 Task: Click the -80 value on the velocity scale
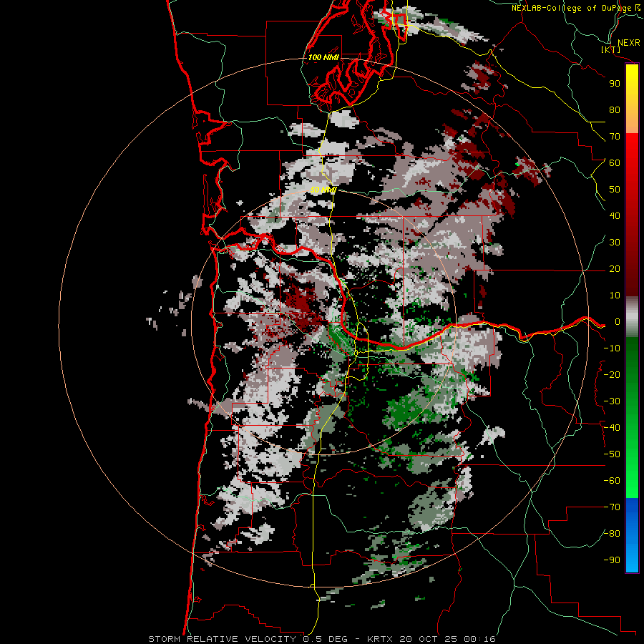click(x=612, y=534)
